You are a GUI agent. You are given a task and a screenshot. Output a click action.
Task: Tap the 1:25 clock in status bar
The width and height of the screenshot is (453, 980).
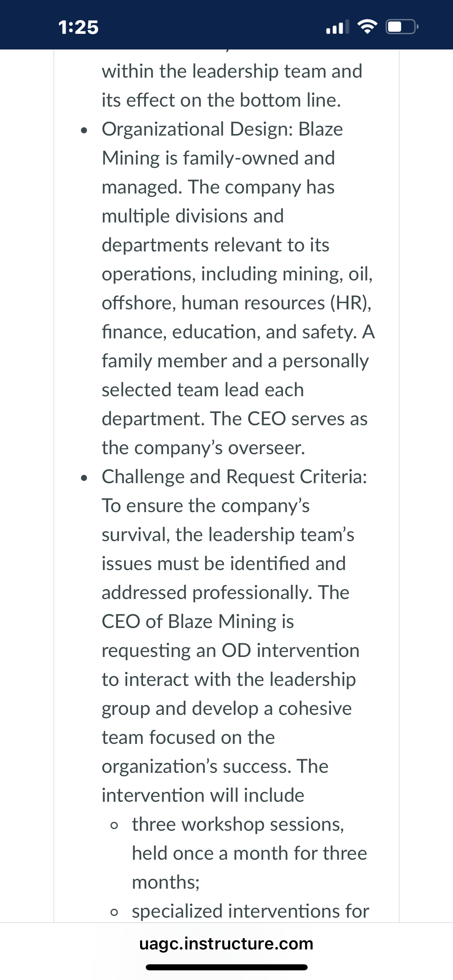tap(79, 27)
